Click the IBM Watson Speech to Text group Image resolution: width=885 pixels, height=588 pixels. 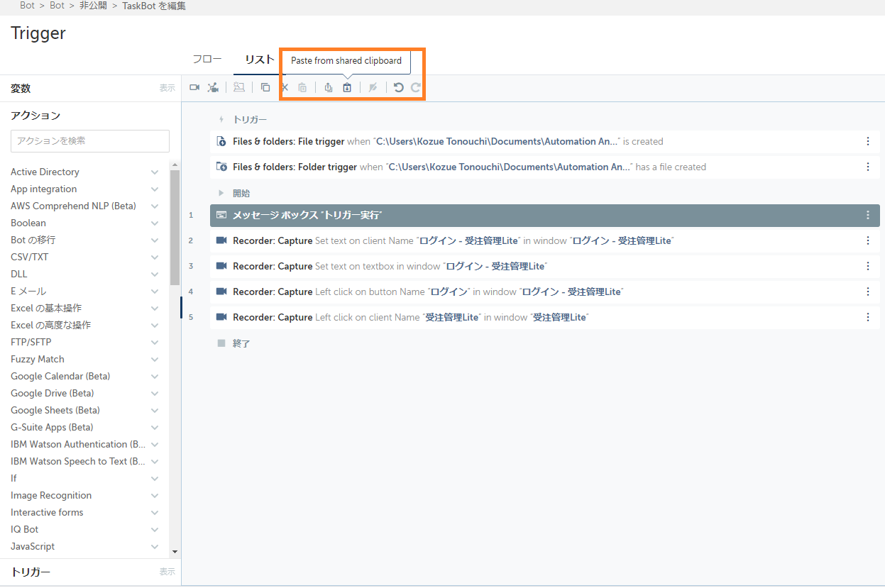[x=85, y=461]
